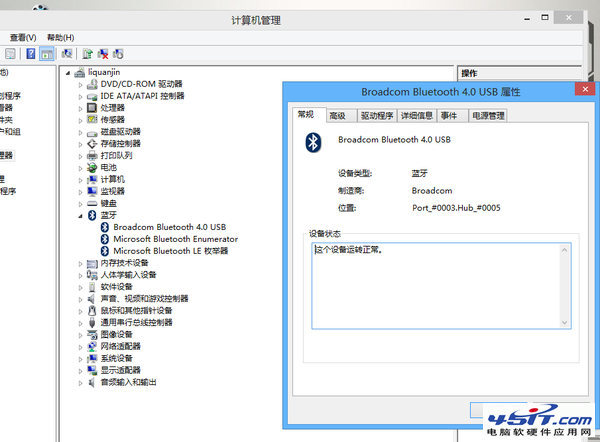Expand the IDE ATA/ATAPI 控制器 node
This screenshot has height=442, width=600.
pos(80,96)
